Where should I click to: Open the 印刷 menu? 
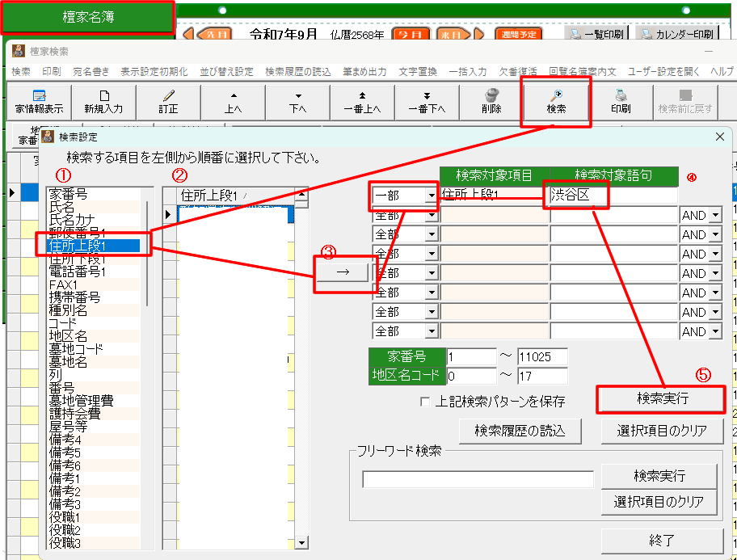pos(51,71)
